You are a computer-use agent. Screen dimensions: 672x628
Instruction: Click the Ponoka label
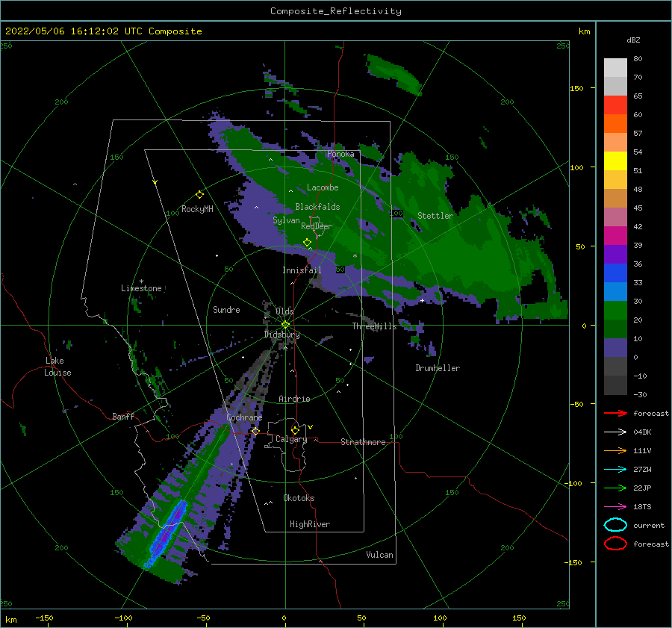[x=340, y=154]
